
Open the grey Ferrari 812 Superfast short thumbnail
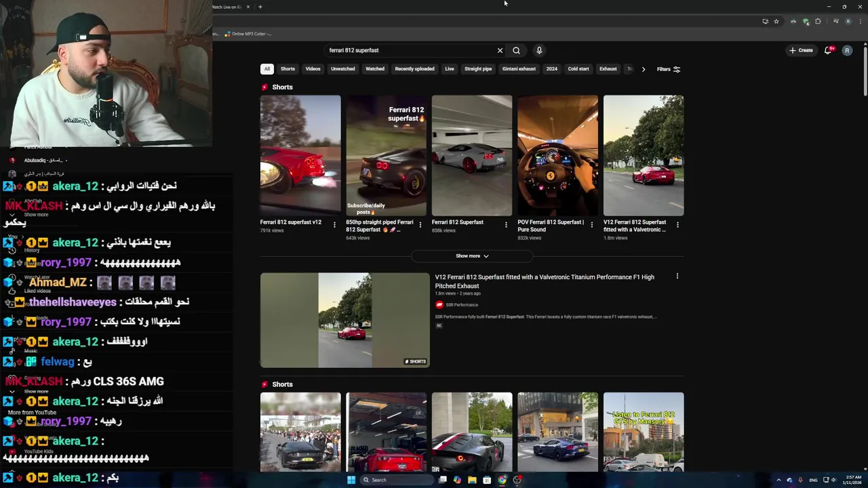pos(472,155)
